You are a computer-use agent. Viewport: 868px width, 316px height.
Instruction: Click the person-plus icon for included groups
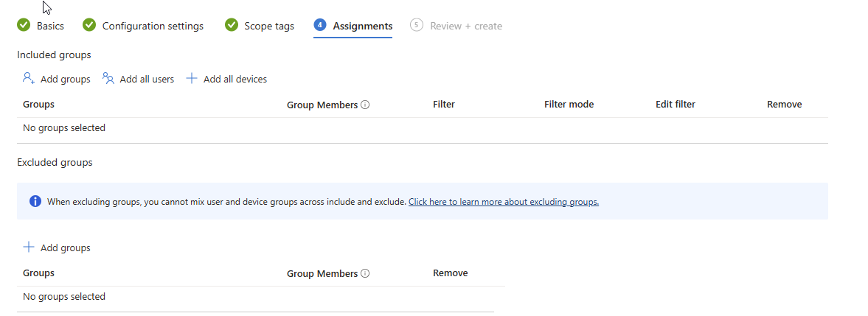point(29,78)
